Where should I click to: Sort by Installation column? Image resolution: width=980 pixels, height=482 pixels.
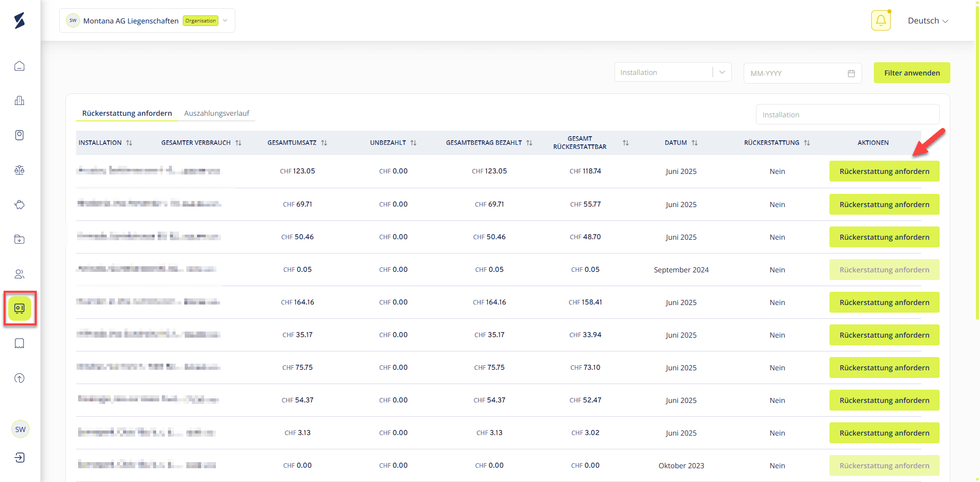(129, 143)
